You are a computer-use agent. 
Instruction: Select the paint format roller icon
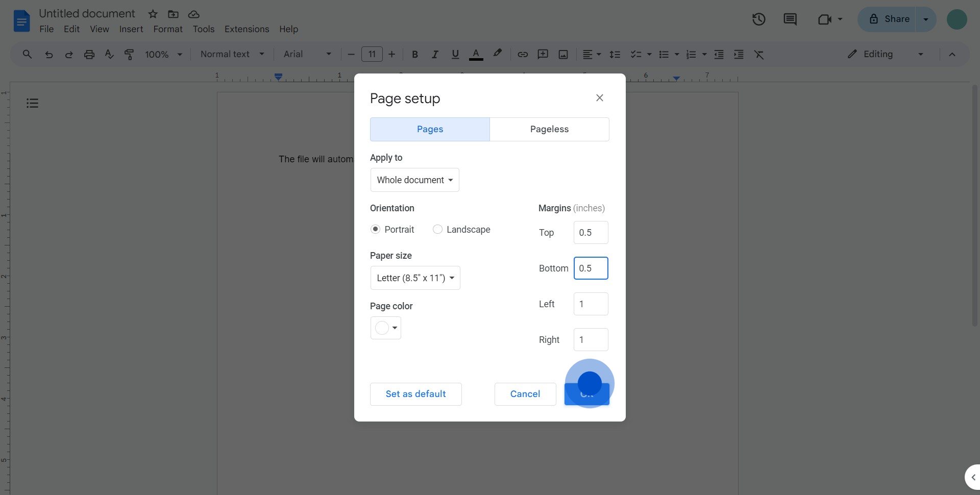[x=129, y=54]
